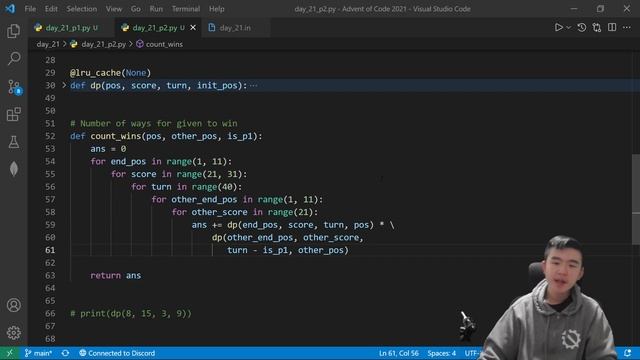Click Ln 61, Col 56 cursor position
This screenshot has width=640, height=360.
398,353
